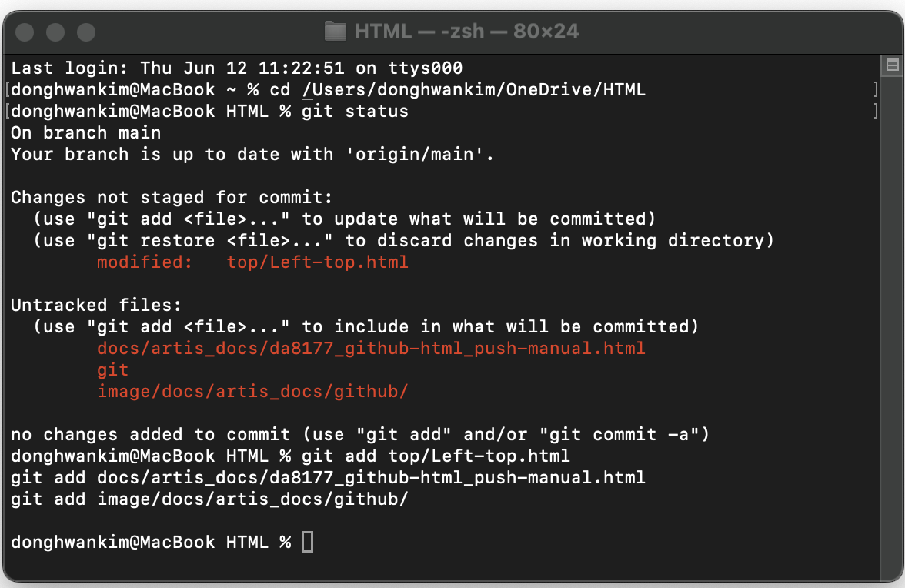Click the folder proxy icon in title bar

(336, 31)
